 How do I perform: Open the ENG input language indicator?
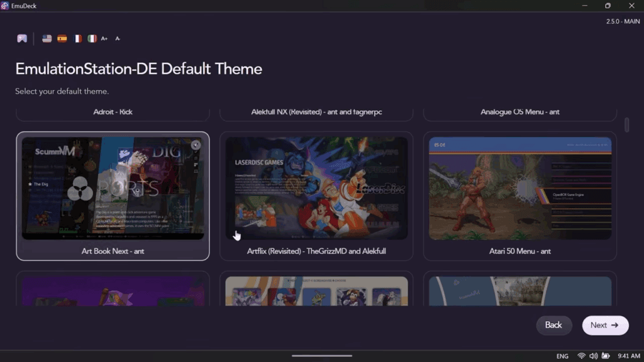[x=562, y=356]
